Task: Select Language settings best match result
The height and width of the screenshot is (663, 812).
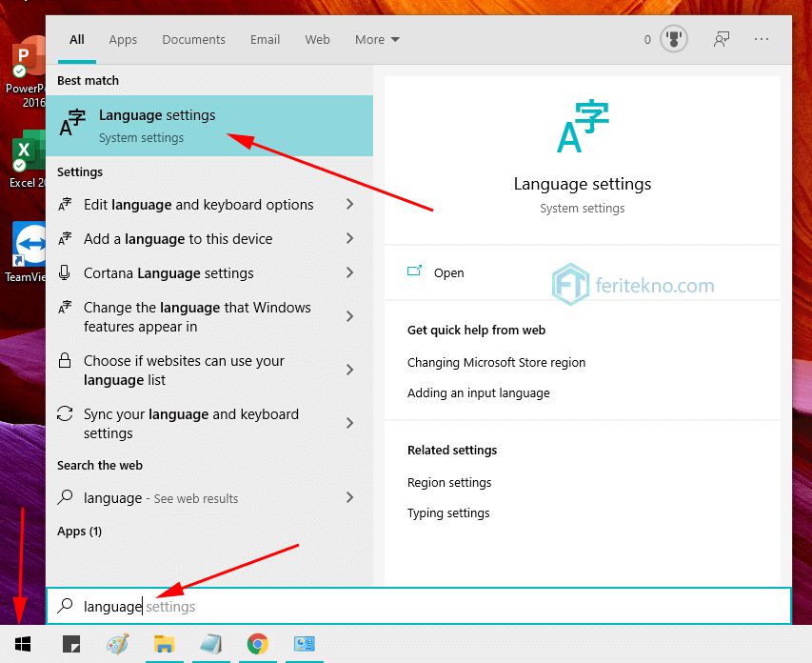Action: click(x=209, y=126)
